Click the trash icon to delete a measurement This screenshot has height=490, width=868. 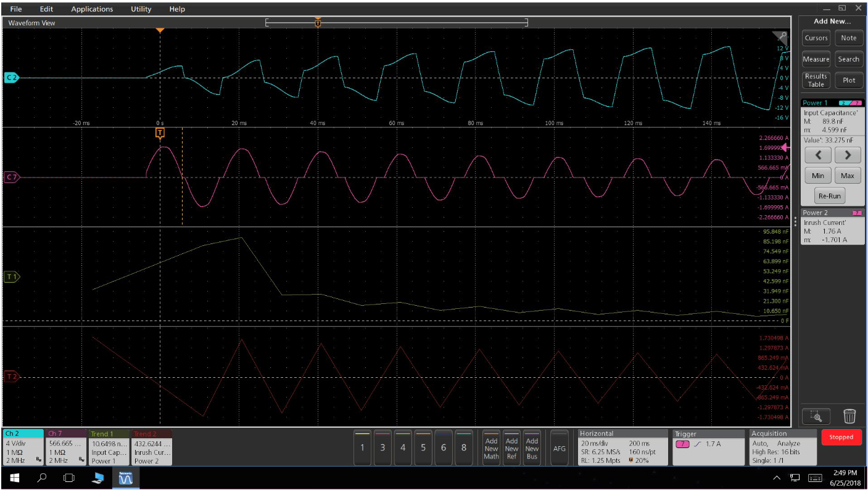click(x=849, y=416)
